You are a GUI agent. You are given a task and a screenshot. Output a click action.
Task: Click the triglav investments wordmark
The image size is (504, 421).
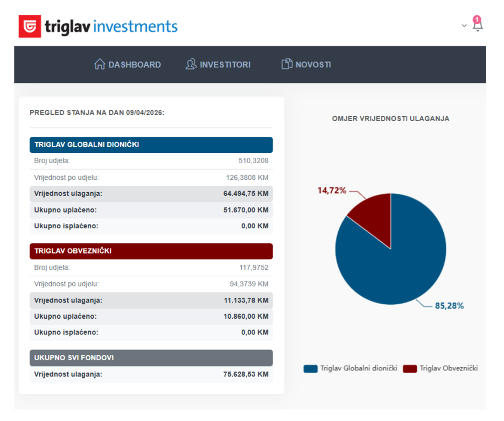[111, 27]
